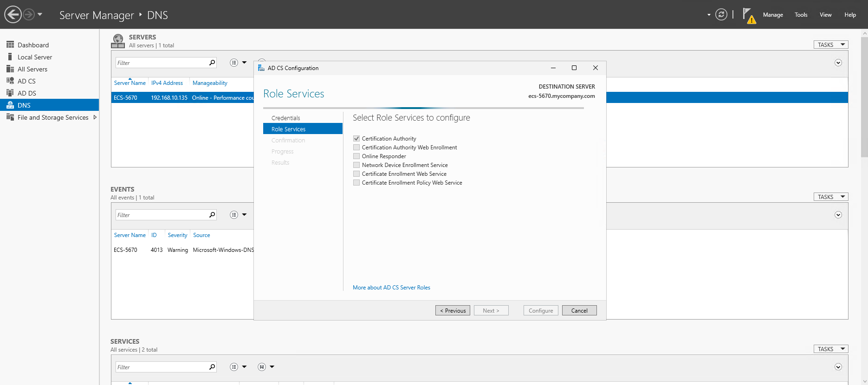
Task: Open the AD CS sidebar item
Action: pos(26,81)
